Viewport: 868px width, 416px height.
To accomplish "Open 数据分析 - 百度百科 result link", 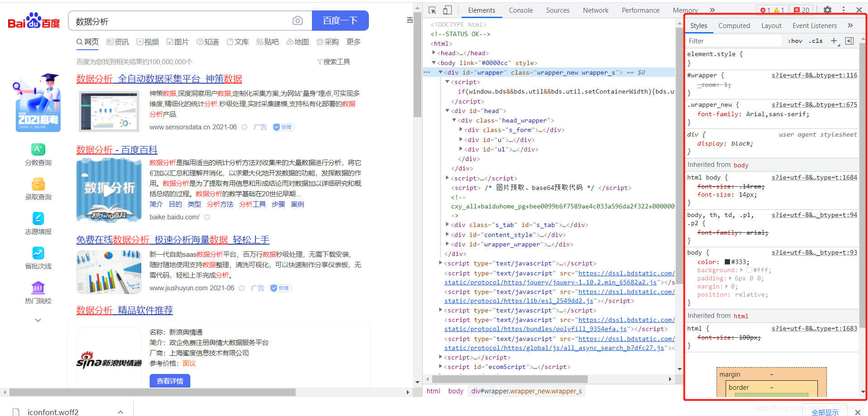I will 117,150.
